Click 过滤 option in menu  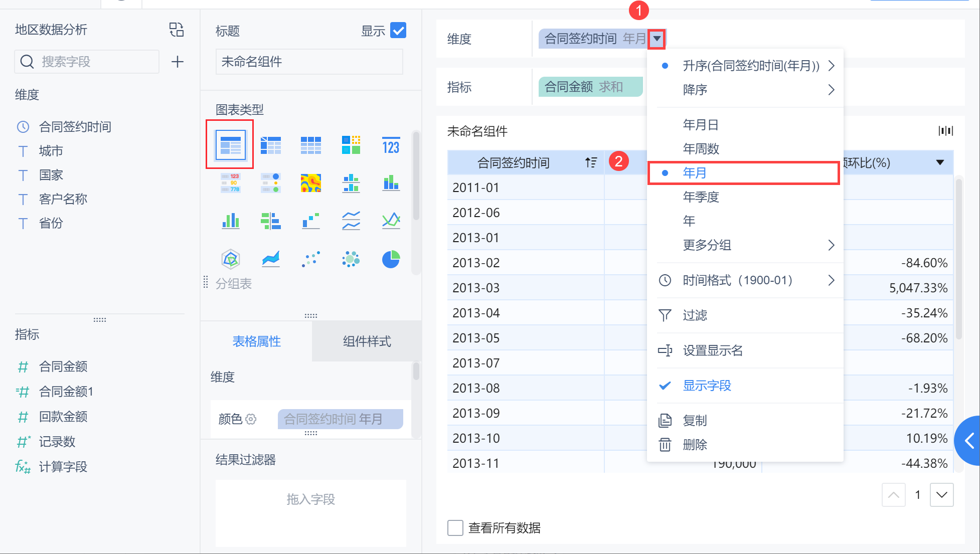point(695,315)
